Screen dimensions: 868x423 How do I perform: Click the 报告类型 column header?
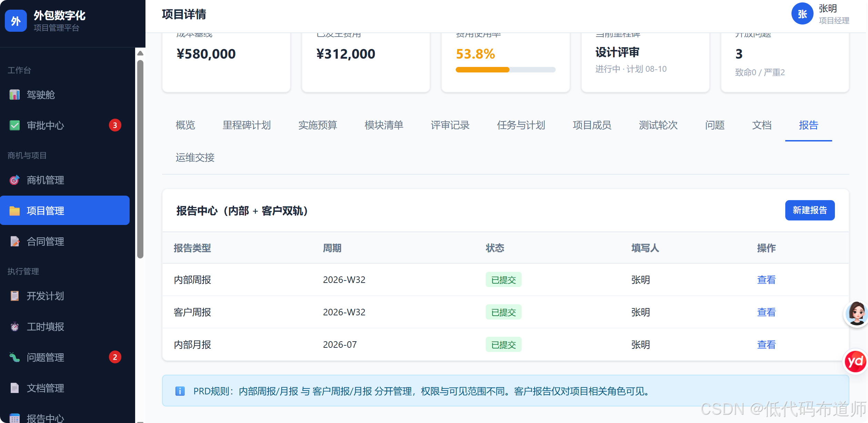pos(192,248)
